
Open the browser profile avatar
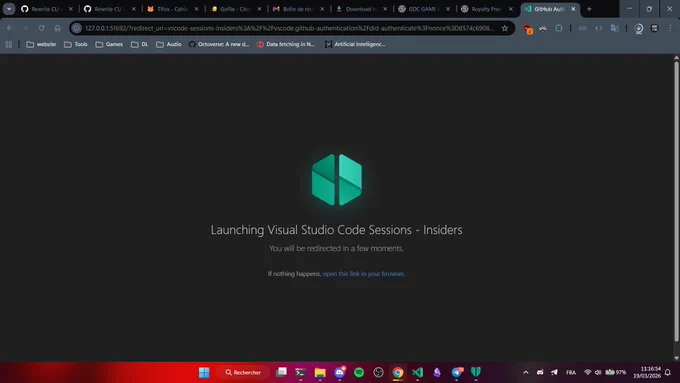pyautogui.click(x=654, y=28)
